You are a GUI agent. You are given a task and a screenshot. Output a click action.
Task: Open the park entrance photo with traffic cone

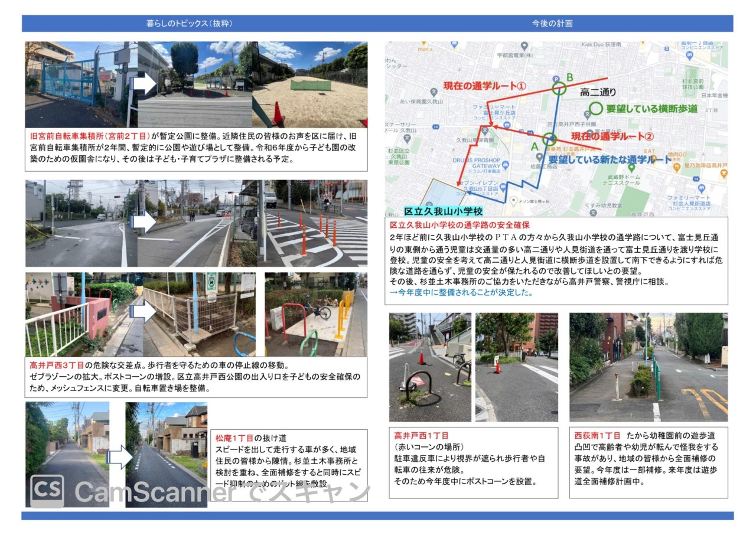tap(195, 84)
